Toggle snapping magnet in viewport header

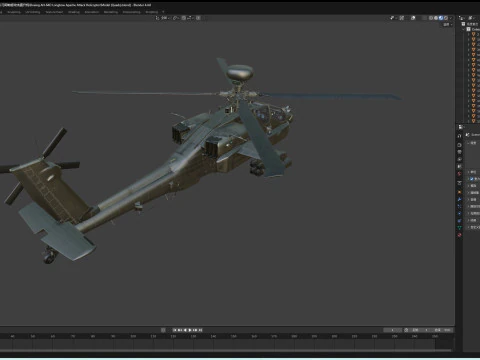click(184, 18)
